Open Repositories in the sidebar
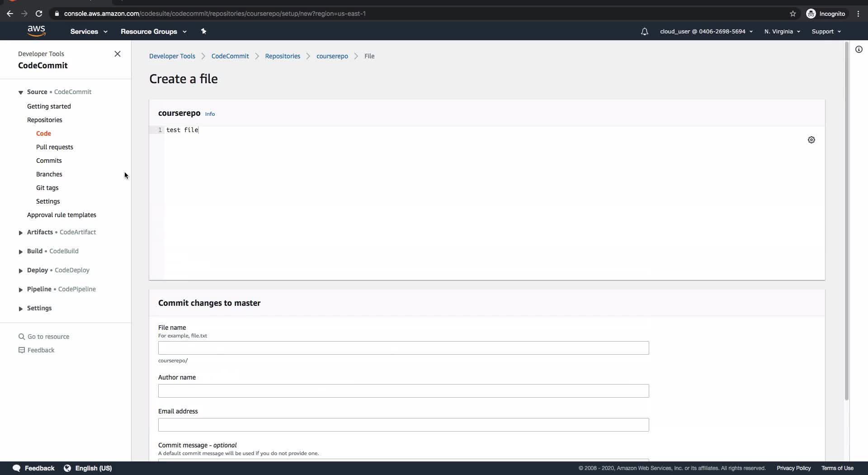868x475 pixels. coord(45,120)
